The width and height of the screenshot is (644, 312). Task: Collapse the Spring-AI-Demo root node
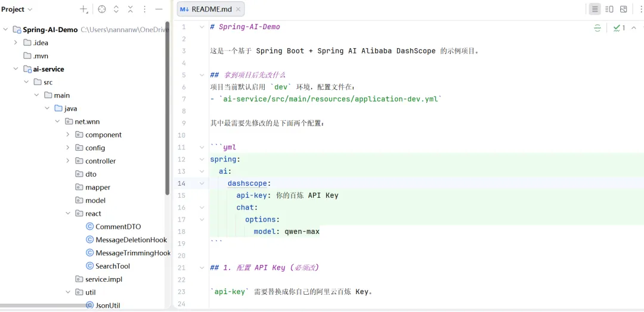tap(5, 30)
